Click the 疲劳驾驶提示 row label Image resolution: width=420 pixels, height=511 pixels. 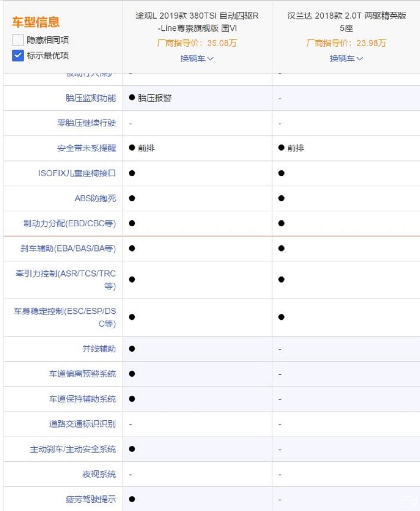tap(90, 499)
